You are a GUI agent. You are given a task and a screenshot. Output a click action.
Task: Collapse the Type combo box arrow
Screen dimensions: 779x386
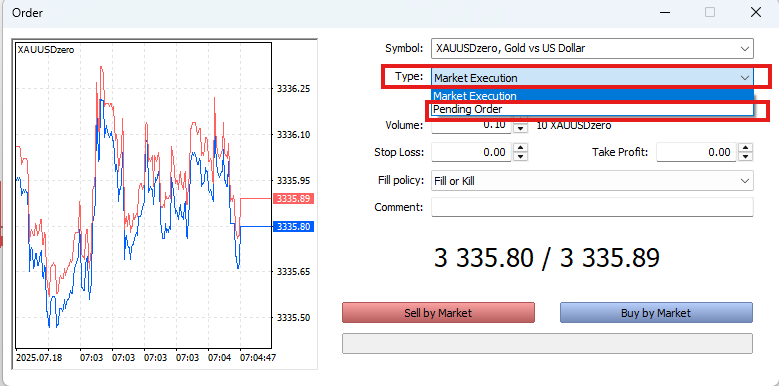[745, 77]
